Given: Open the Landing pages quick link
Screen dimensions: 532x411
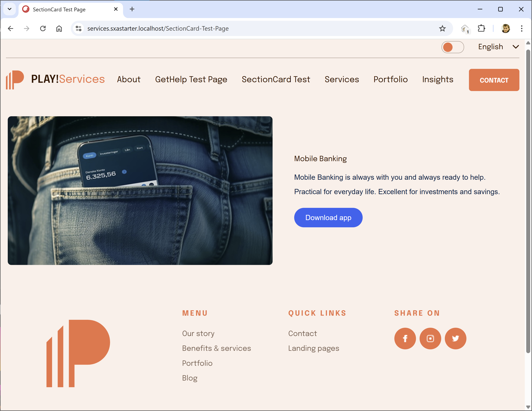Looking at the screenshot, I should pyautogui.click(x=314, y=348).
